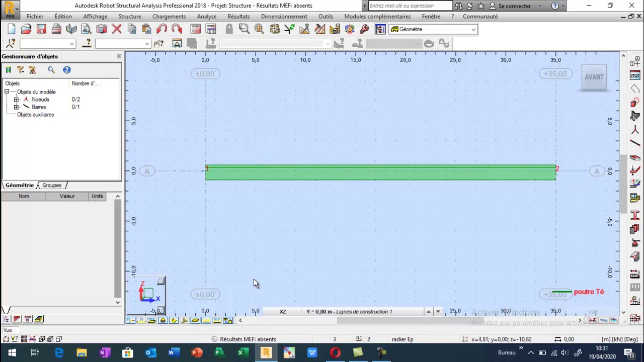Screen dimensions: 644x362
Task: Take a screen capture with the camera icon
Action: pyautogui.click(x=101, y=29)
